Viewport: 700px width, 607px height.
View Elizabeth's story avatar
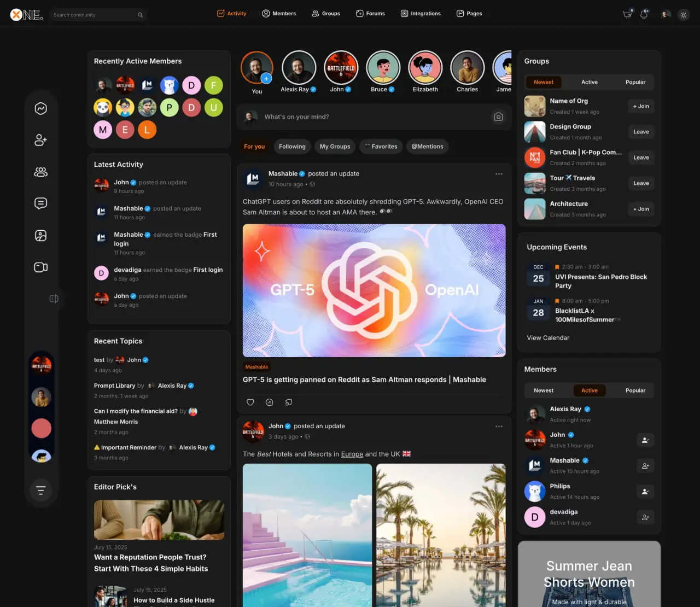click(425, 68)
